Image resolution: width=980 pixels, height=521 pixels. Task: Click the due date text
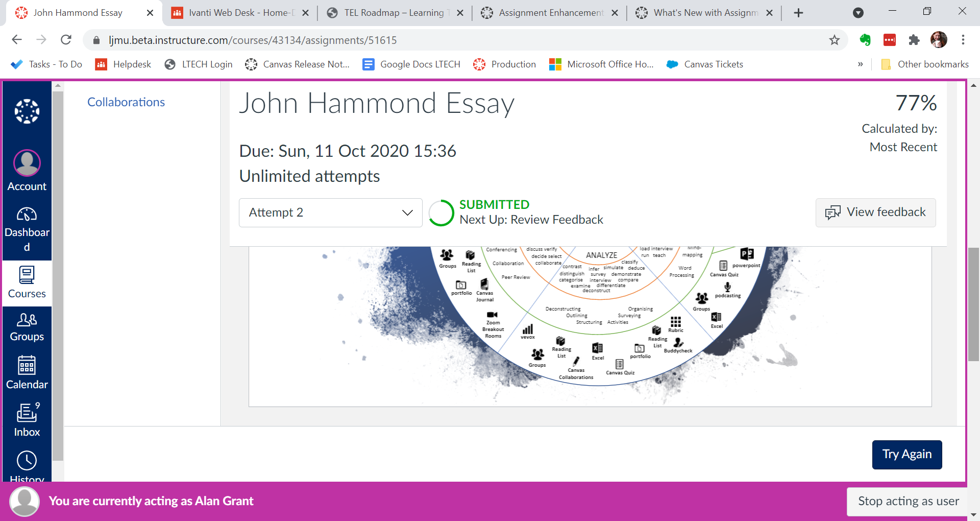click(x=348, y=151)
